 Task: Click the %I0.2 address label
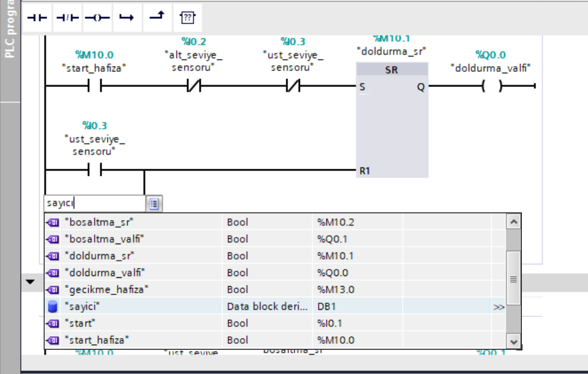194,42
